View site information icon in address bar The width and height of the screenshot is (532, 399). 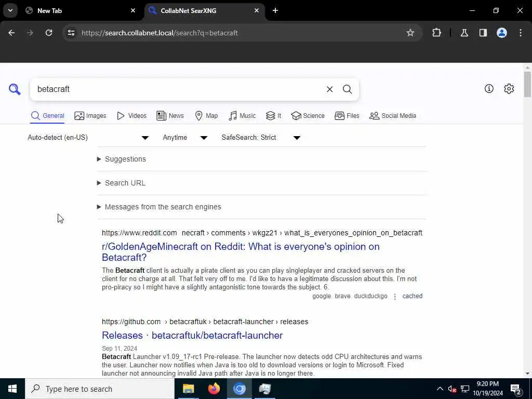pos(71,33)
